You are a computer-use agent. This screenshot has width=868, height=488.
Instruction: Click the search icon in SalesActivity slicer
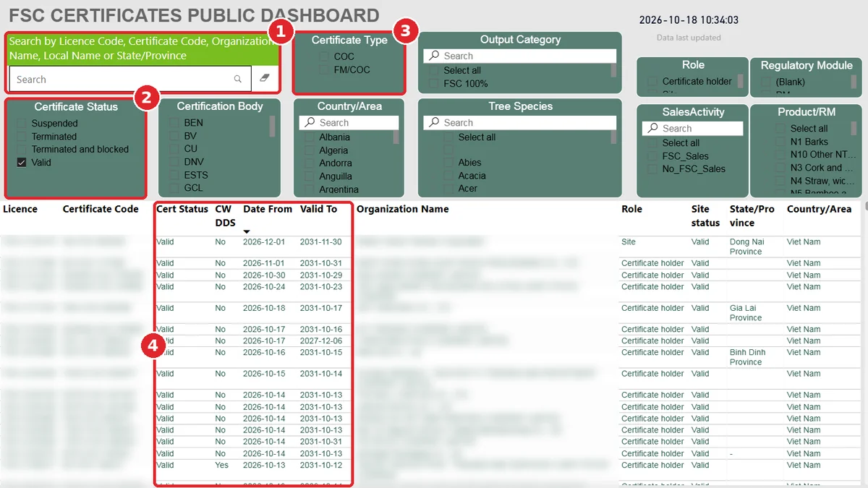(652, 129)
